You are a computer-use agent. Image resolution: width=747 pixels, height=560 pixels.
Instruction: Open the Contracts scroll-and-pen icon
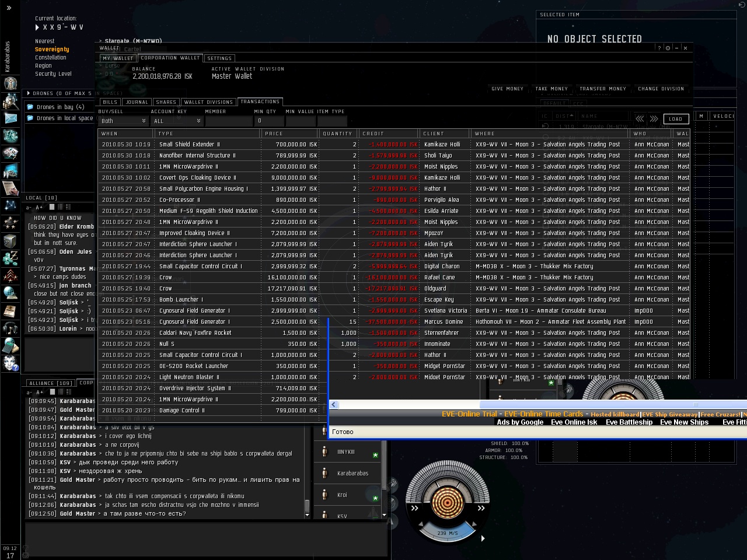click(11, 188)
